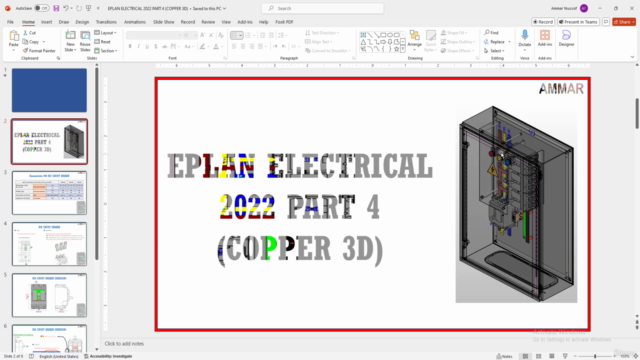640x360 pixels.
Task: Click the zoom slider handle
Action: click(x=595, y=356)
